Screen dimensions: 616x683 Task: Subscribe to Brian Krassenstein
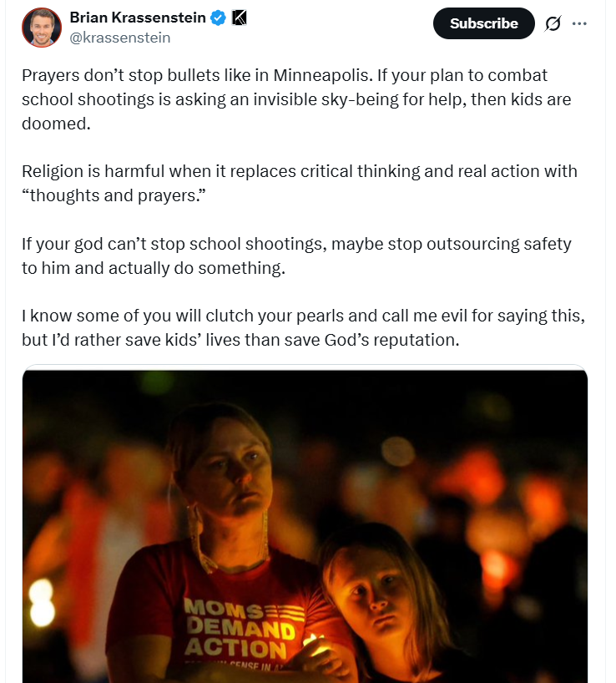483,23
